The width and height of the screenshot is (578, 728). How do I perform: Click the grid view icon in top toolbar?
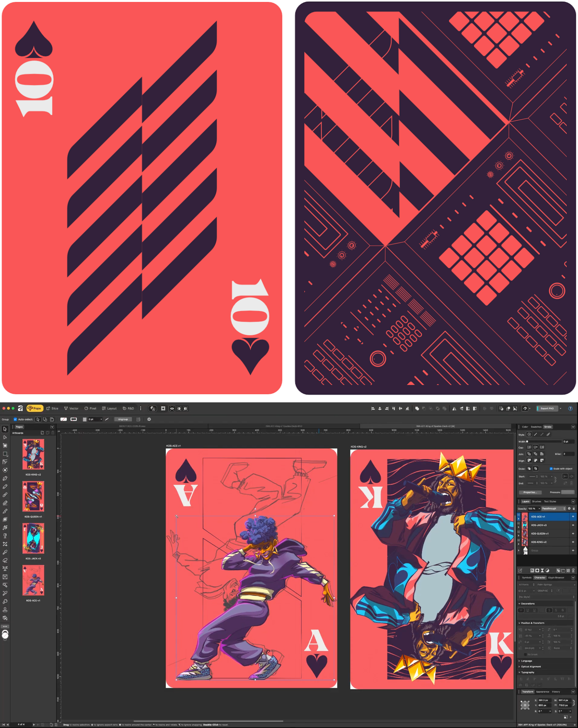pos(163,409)
